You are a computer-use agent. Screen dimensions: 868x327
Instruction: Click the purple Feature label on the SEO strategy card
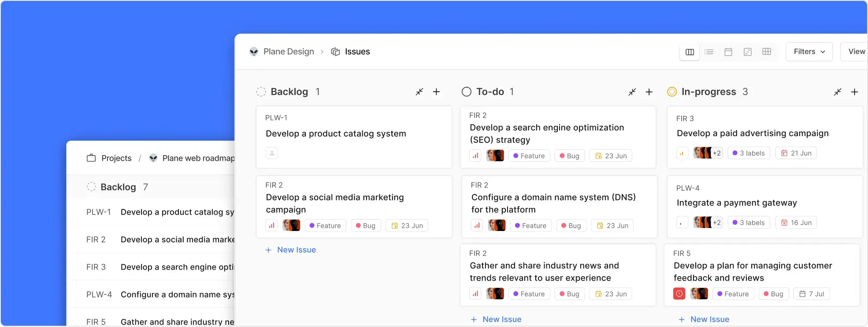tap(529, 156)
